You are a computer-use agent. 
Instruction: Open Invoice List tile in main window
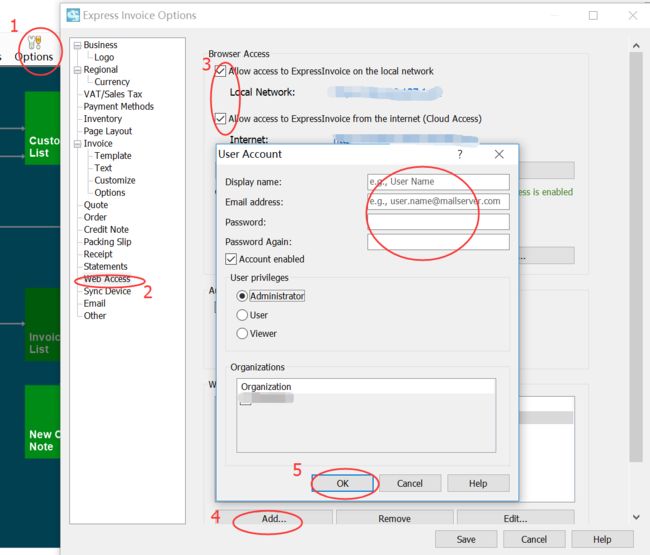pos(42,325)
